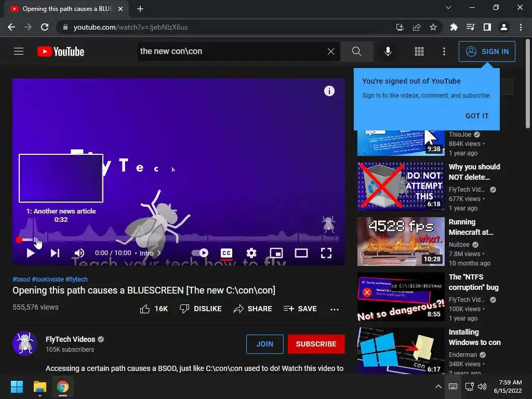
Task: Open Chrome profile icon
Action: tap(504, 27)
